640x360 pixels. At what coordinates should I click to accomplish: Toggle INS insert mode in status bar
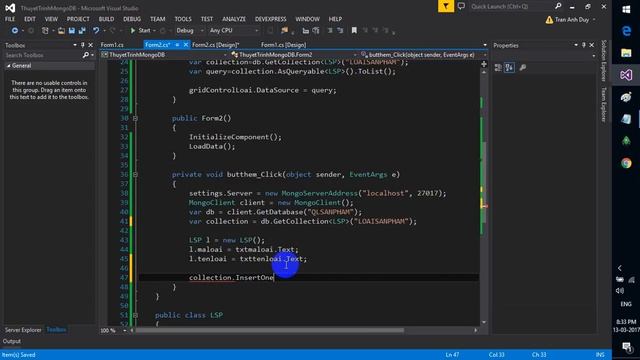click(600, 355)
